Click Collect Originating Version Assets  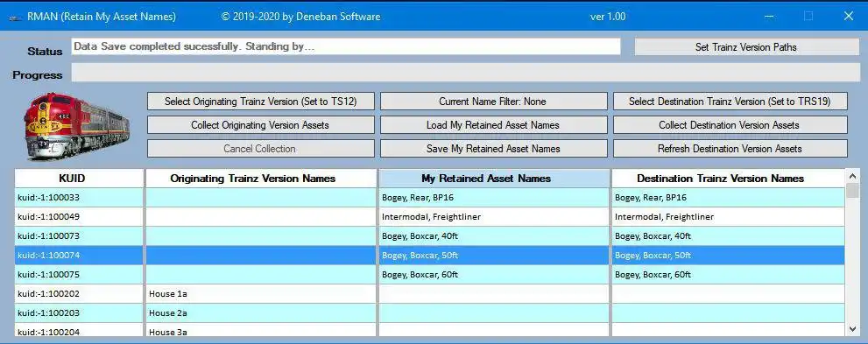tap(261, 125)
